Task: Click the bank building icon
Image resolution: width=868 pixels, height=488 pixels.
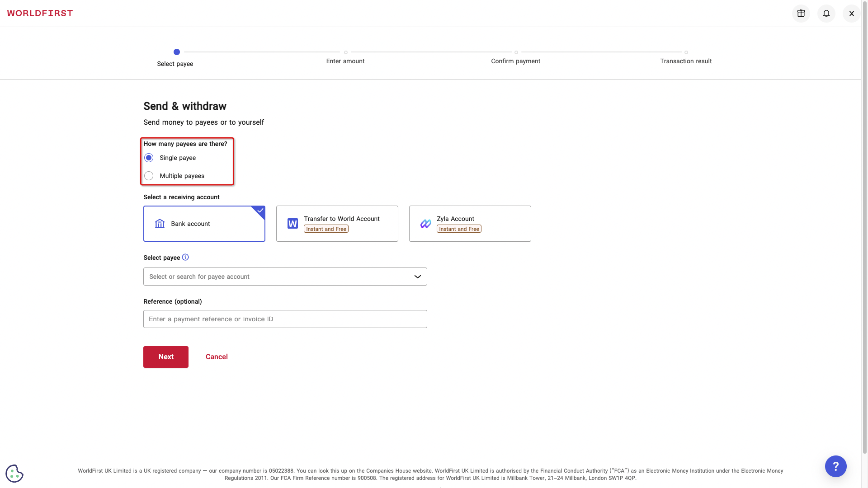Action: point(160,224)
